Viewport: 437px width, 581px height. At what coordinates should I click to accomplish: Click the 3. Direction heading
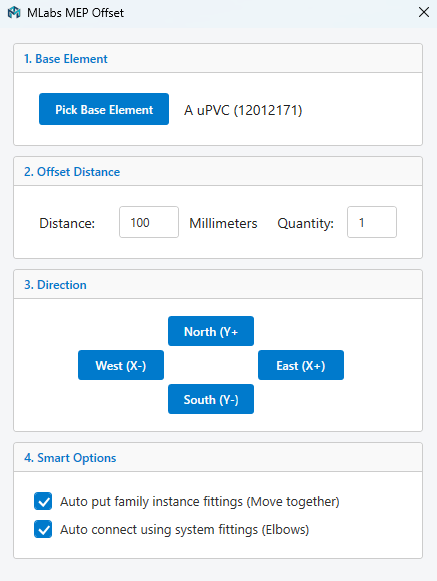pos(55,285)
